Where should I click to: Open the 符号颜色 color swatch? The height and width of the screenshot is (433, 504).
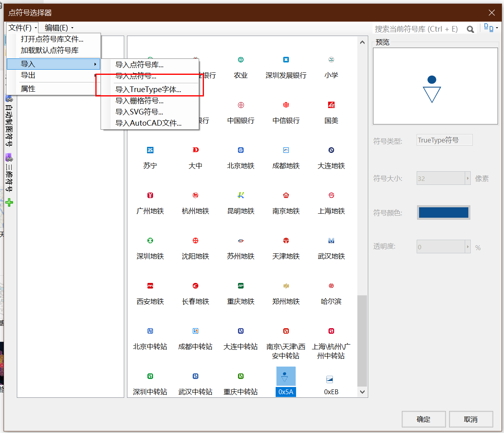444,212
